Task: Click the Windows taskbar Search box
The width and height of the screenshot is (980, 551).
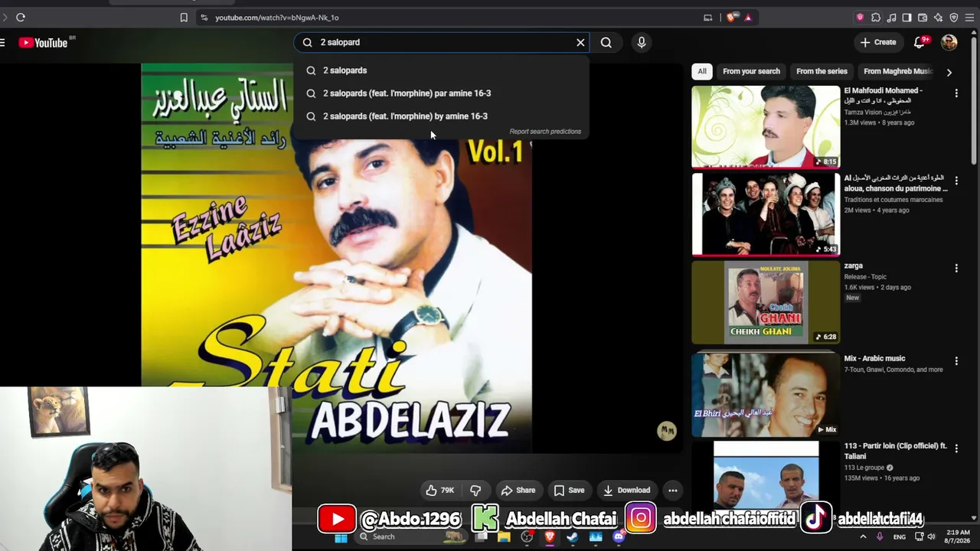Action: point(410,537)
